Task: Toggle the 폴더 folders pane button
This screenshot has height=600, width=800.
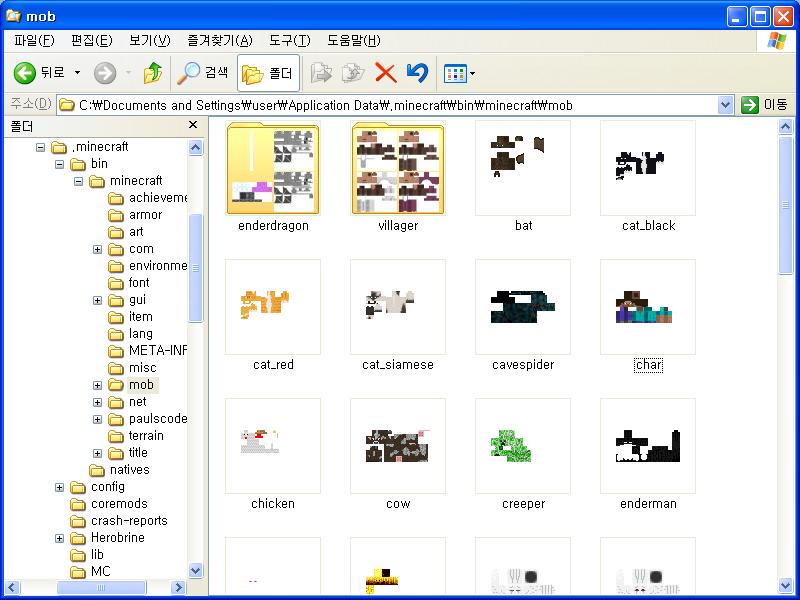Action: (268, 73)
